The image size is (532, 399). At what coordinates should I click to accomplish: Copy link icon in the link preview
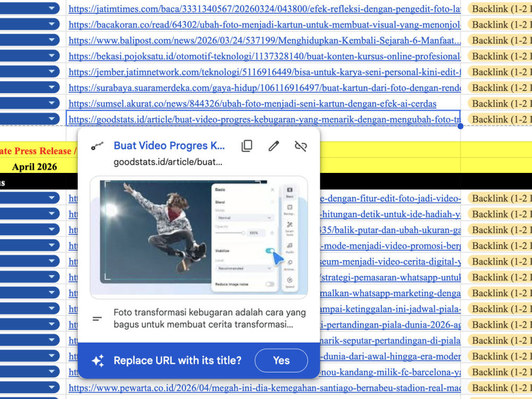point(247,146)
